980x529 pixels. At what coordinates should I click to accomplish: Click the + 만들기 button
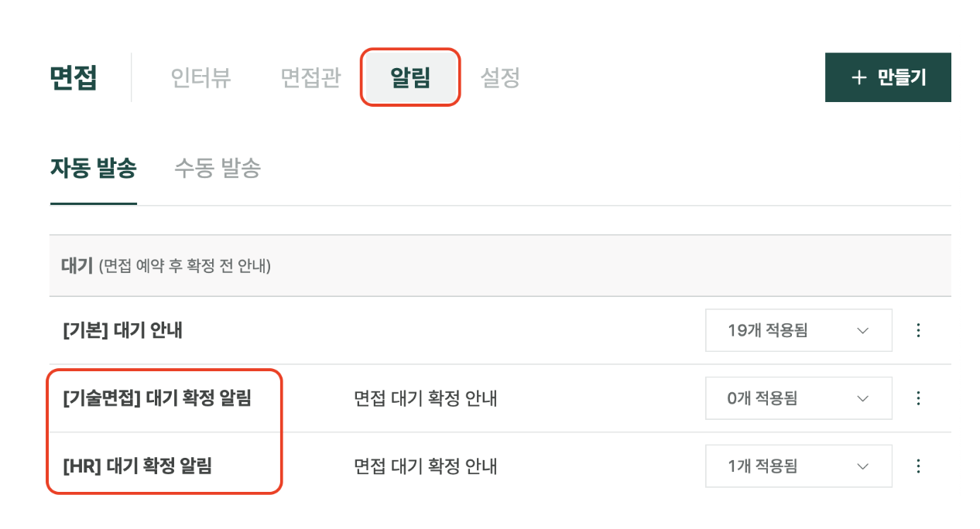coord(888,77)
